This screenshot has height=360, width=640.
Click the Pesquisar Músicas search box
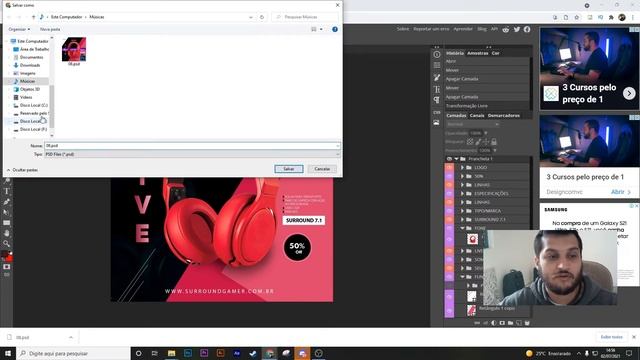tap(305, 17)
